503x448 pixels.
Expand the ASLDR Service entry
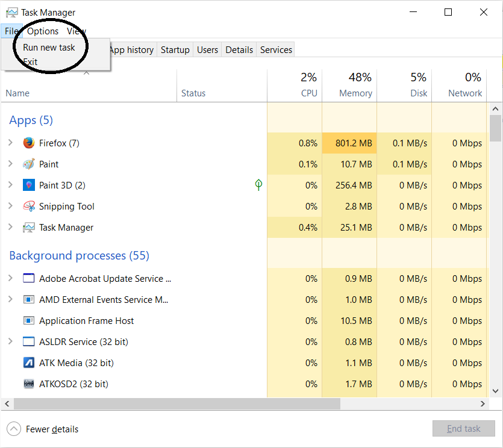pyautogui.click(x=10, y=342)
